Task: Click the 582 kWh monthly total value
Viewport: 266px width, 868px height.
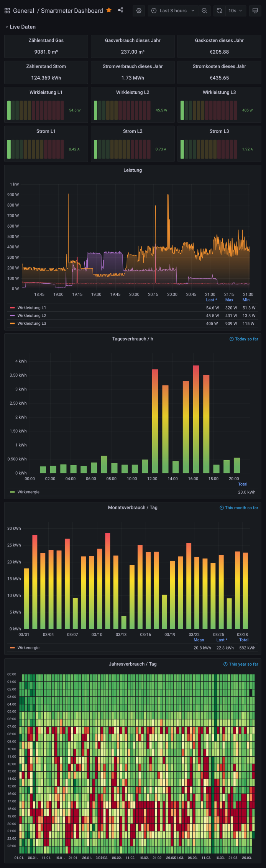Action: pyautogui.click(x=247, y=648)
